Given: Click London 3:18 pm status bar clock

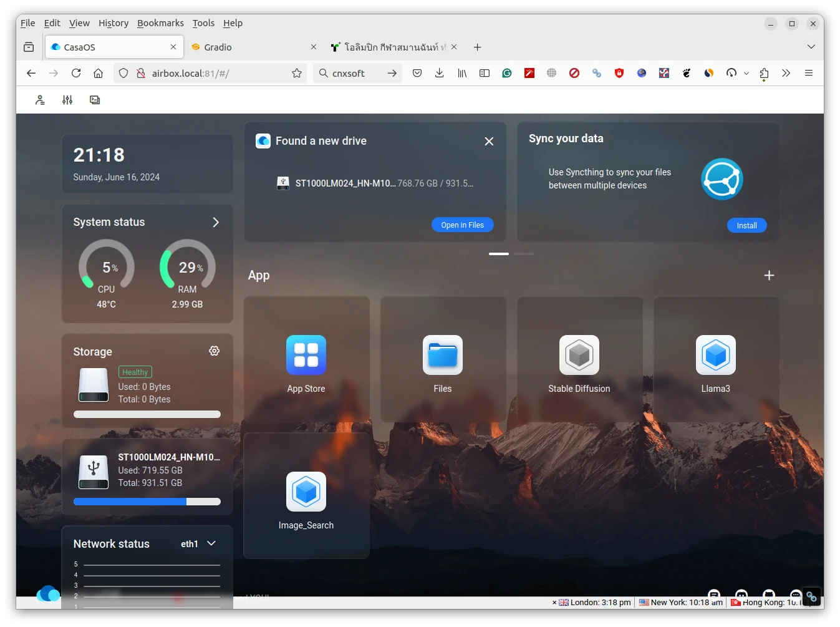Looking at the screenshot, I should 595,603.
